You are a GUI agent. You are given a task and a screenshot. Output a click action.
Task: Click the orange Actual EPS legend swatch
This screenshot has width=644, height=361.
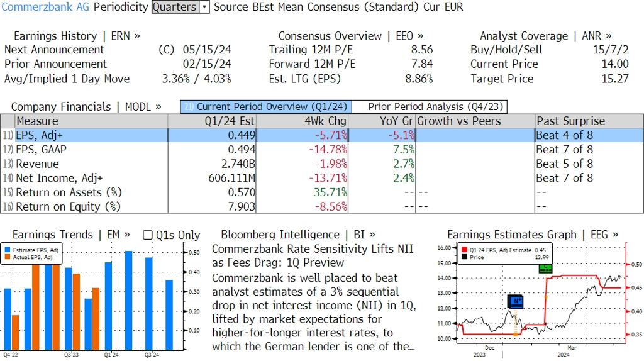point(8,257)
